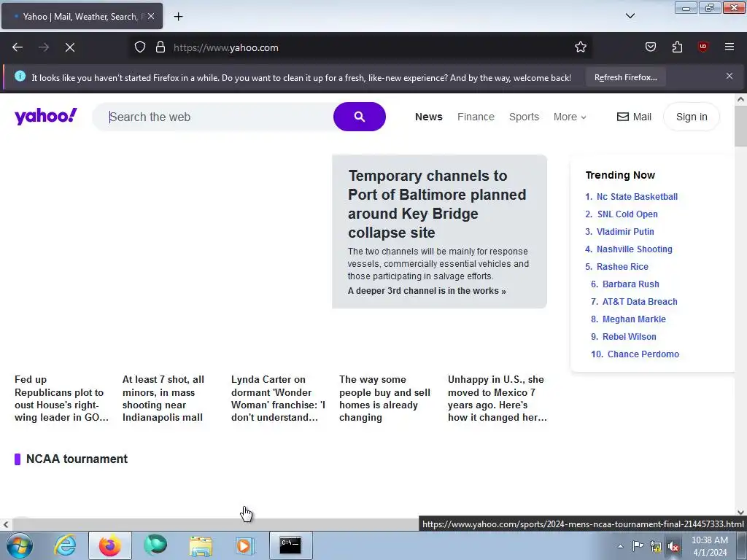Close the Yahoo tab
This screenshot has height=560, width=747.
150,17
